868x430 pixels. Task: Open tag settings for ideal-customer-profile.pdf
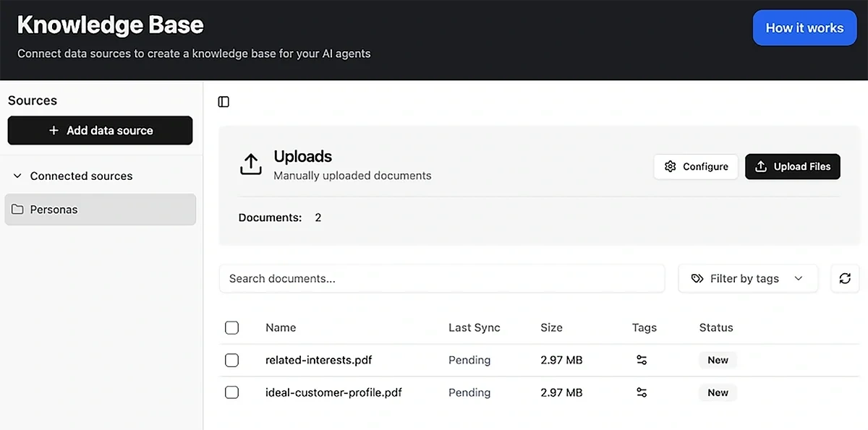click(x=641, y=392)
